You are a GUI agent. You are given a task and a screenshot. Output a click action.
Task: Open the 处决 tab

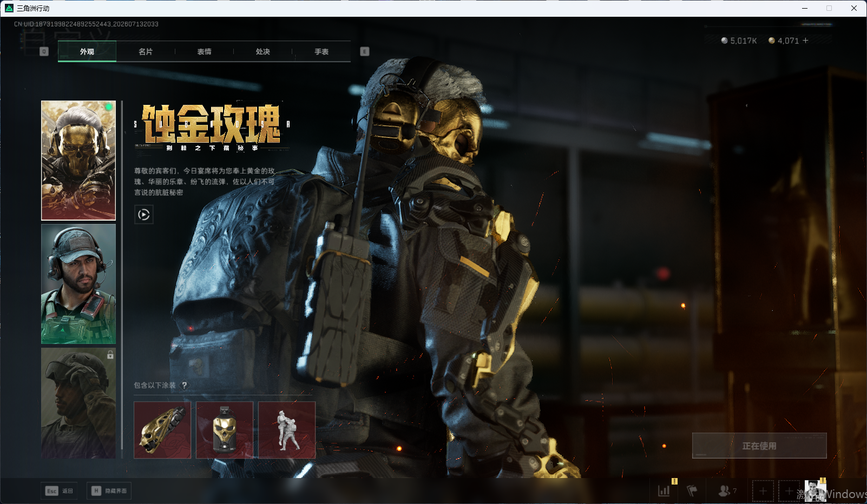(x=262, y=51)
